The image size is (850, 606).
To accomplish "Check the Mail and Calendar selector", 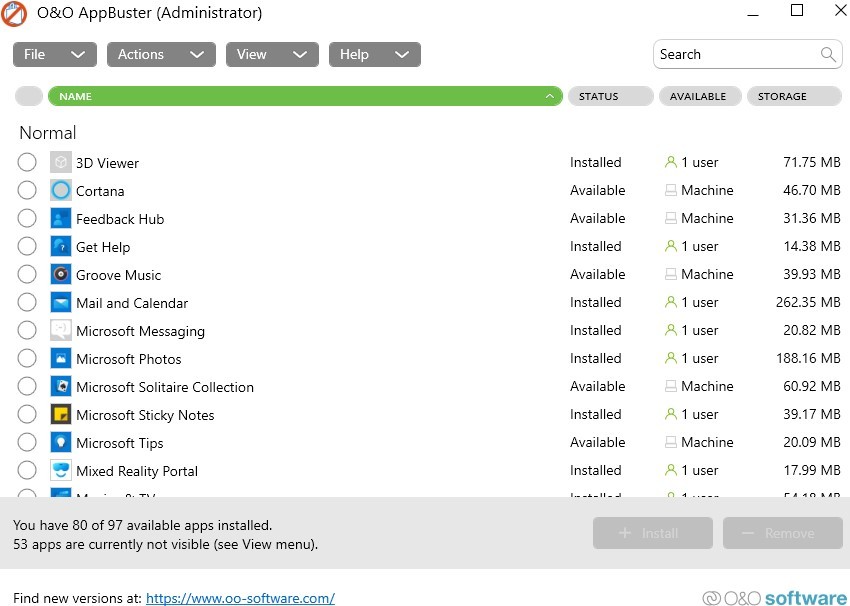I will [27, 302].
